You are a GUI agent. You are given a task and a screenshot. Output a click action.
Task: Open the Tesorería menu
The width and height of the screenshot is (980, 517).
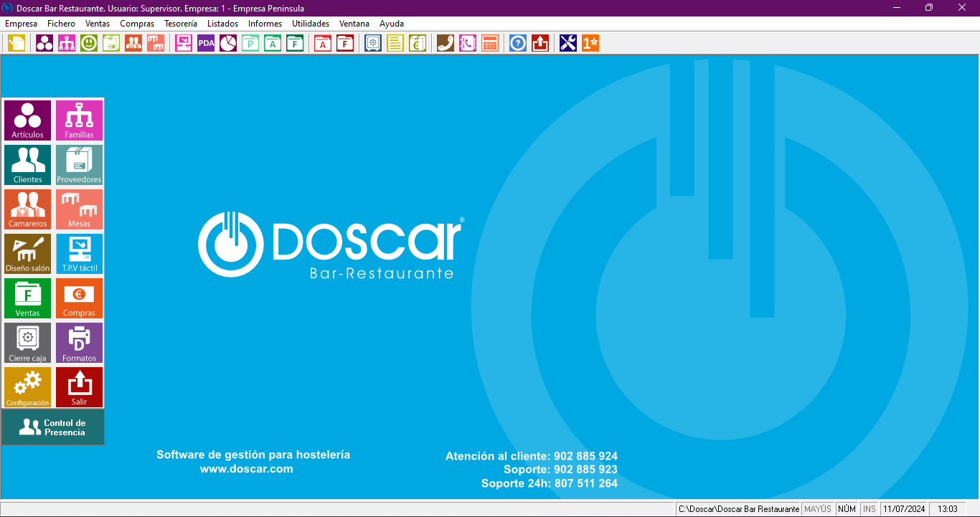[180, 24]
